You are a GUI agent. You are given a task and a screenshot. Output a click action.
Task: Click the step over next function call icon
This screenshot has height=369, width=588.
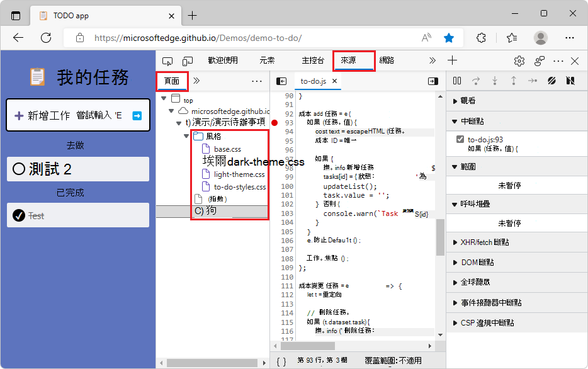pos(476,81)
